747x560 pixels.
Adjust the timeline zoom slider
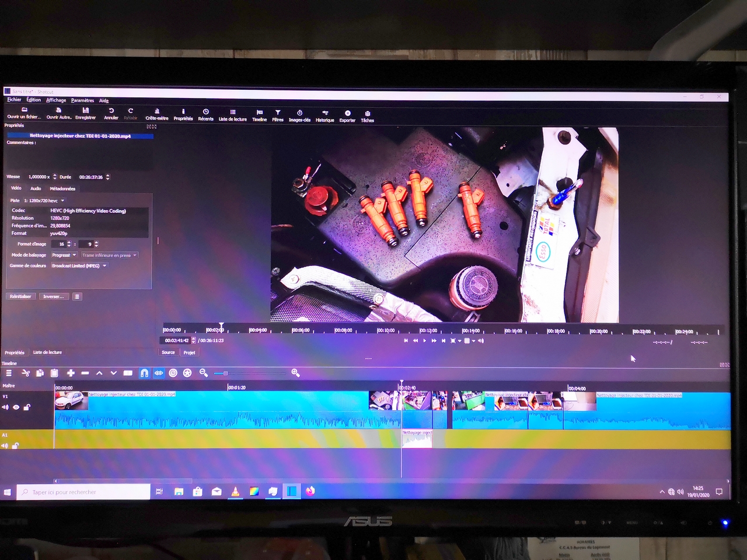(225, 373)
